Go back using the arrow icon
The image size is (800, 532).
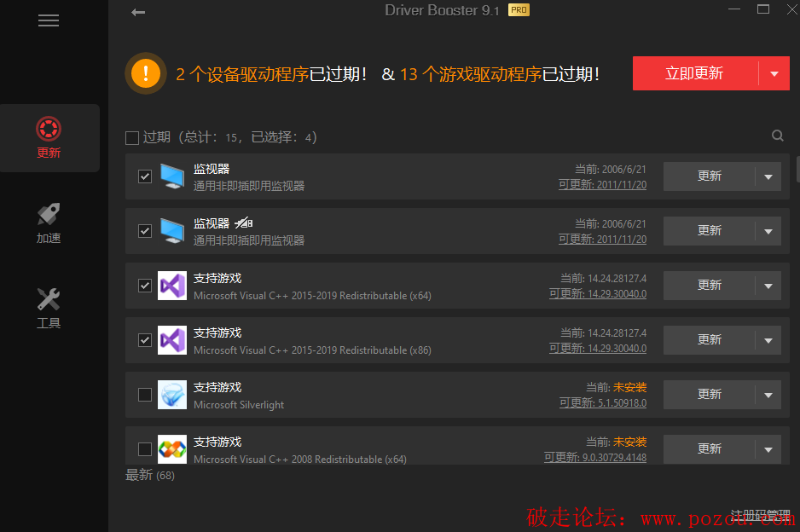point(138,12)
